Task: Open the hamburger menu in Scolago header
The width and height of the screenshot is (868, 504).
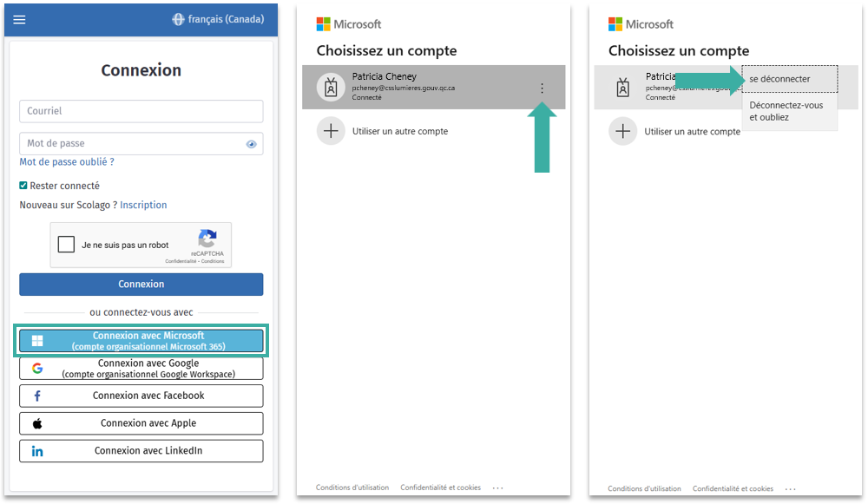Action: [19, 20]
